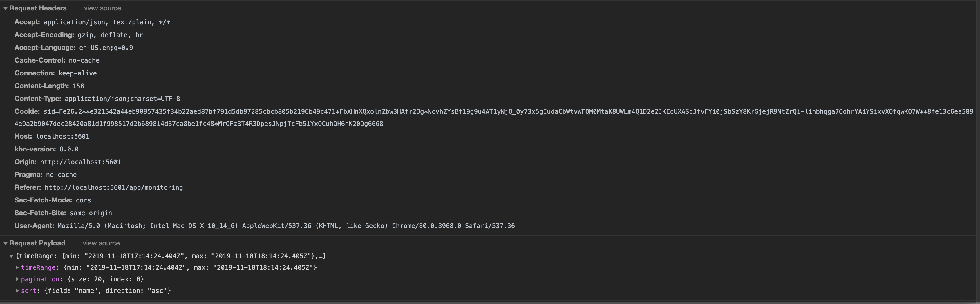Click the Origin header value

(x=80, y=162)
